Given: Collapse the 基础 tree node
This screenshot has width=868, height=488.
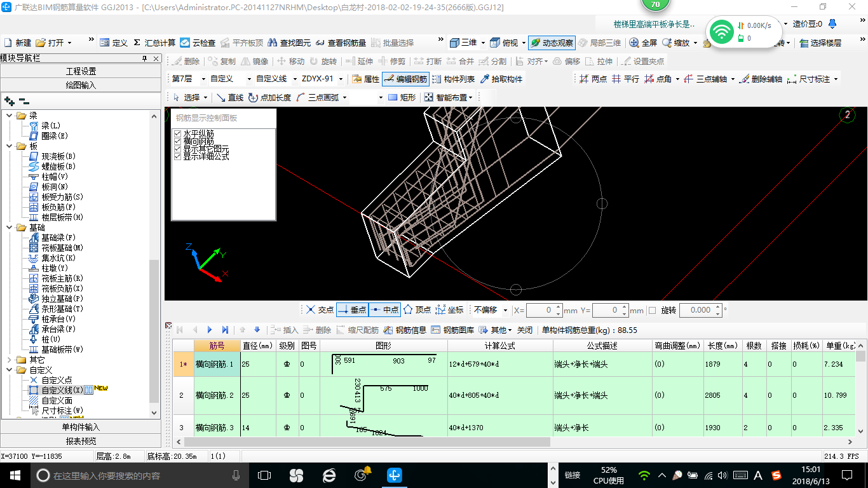Looking at the screenshot, I should click(9, 227).
